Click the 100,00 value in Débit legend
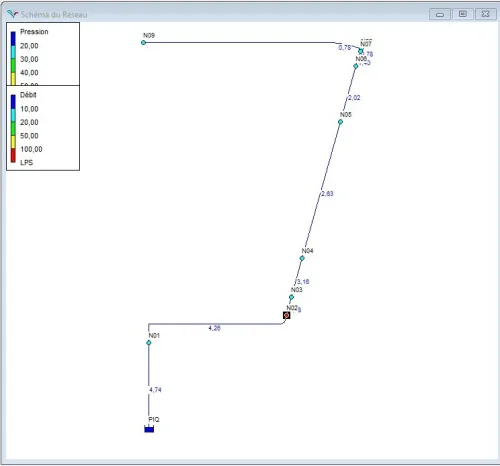Viewport: 500px width, 466px height. point(31,149)
